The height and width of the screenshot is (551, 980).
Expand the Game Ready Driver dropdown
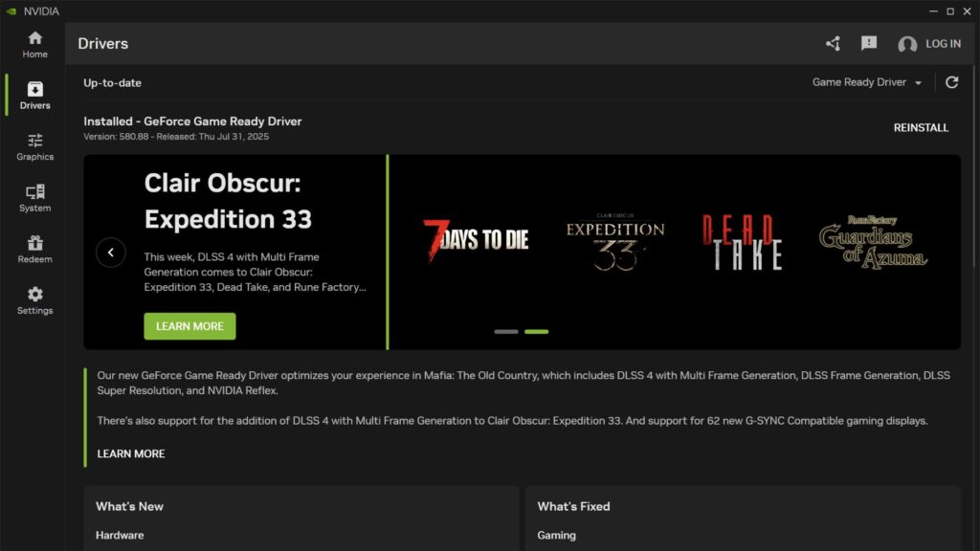(867, 82)
